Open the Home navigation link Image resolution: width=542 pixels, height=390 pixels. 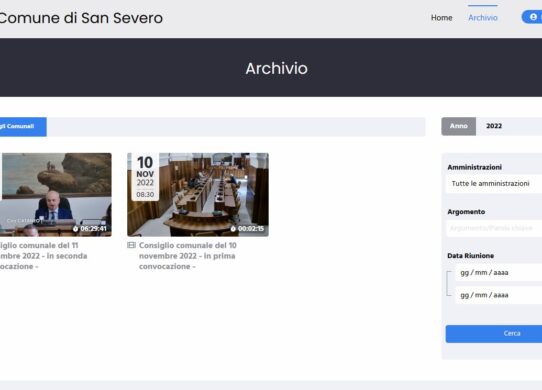[x=441, y=18]
